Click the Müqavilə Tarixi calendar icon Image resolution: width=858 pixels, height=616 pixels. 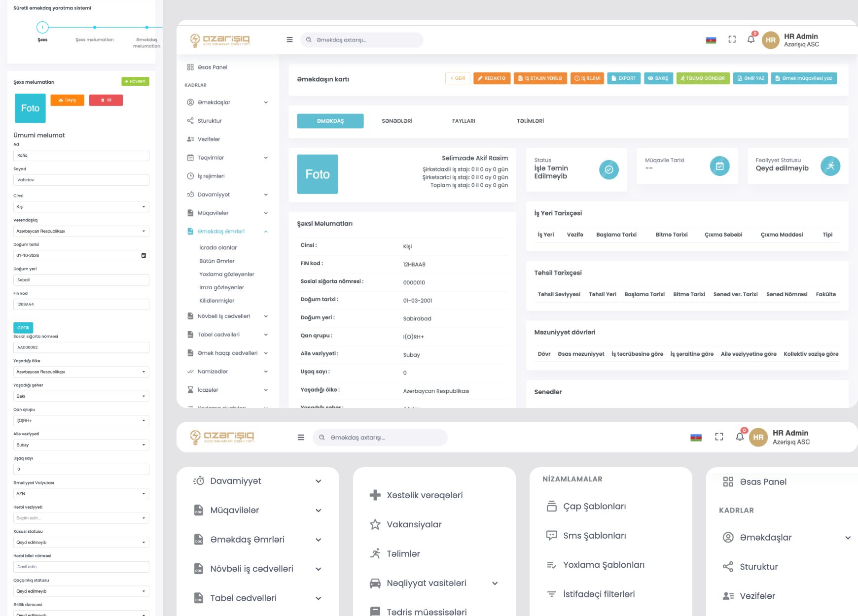click(719, 166)
